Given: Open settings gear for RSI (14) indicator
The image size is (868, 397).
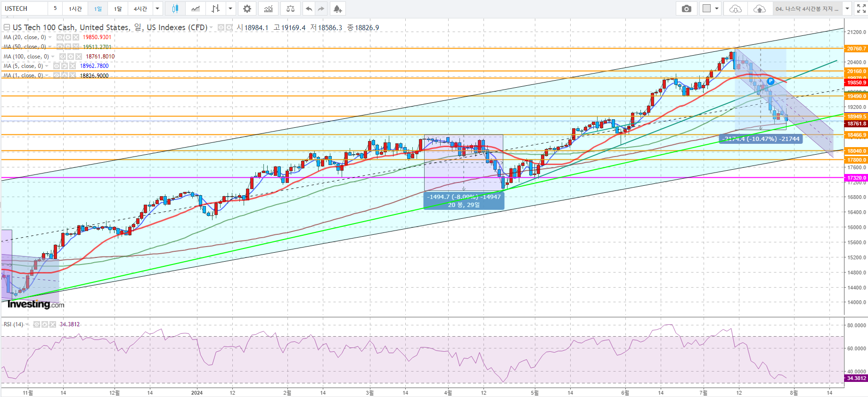Looking at the screenshot, I should tap(45, 324).
